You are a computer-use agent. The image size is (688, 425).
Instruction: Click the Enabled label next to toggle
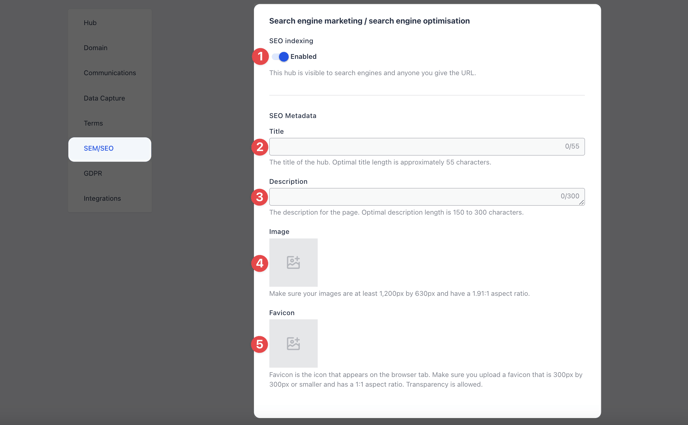(303, 57)
